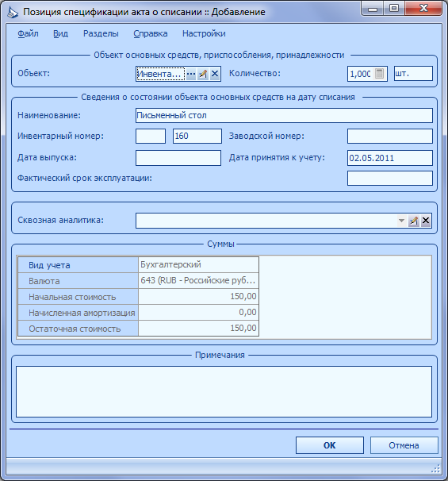Image resolution: width=448 pixels, height=481 pixels.
Task: Click the application icon in title bar
Action: point(13,12)
